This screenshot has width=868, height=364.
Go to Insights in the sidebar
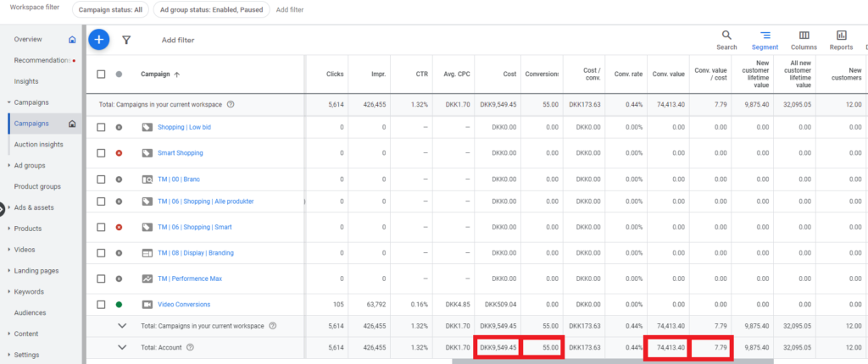pyautogui.click(x=26, y=81)
